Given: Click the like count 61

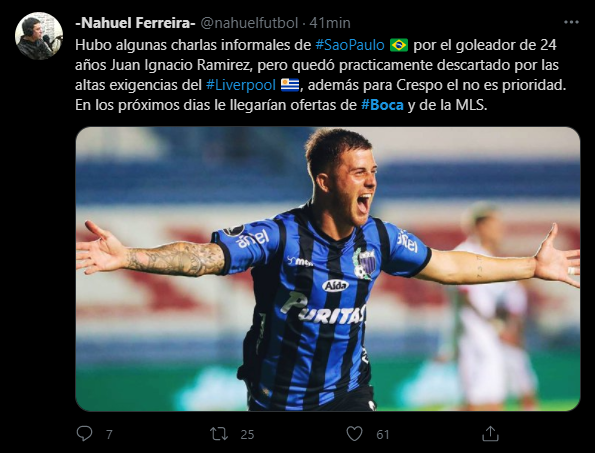Looking at the screenshot, I should tap(382, 434).
